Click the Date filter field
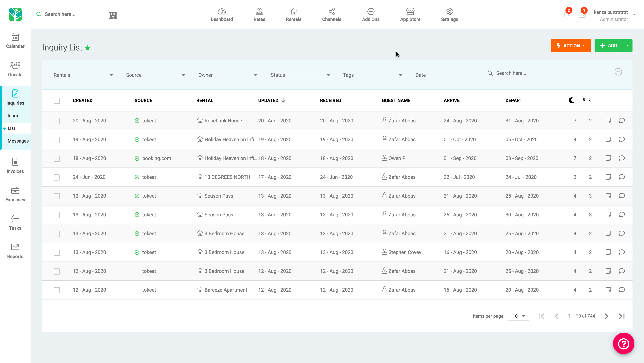This screenshot has height=363, width=644. coord(445,75)
